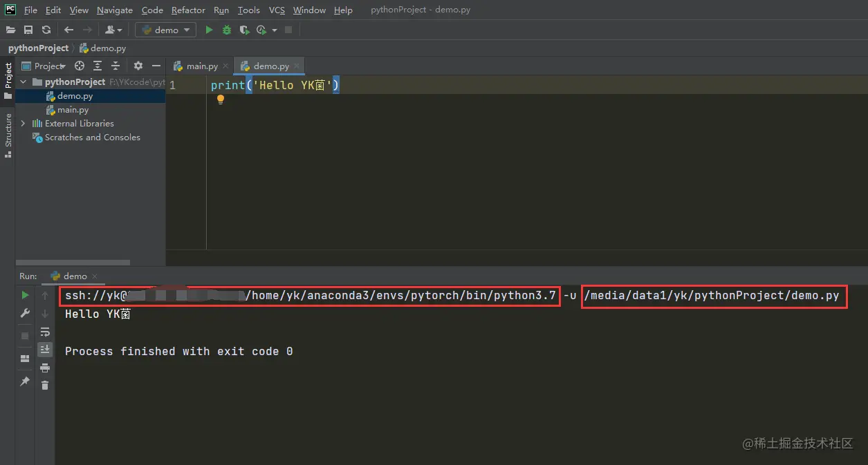The height and width of the screenshot is (465, 868).
Task: Open the File menu
Action: 30,10
